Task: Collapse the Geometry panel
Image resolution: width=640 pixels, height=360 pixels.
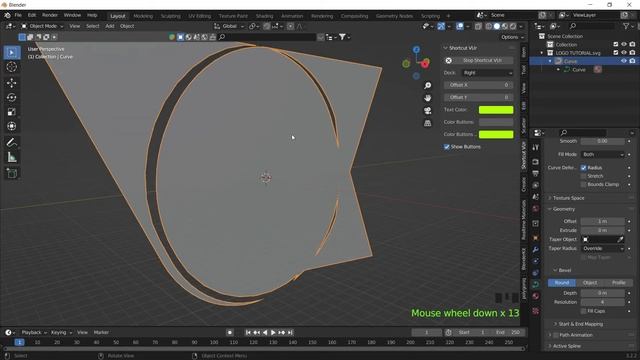Action: [x=563, y=209]
